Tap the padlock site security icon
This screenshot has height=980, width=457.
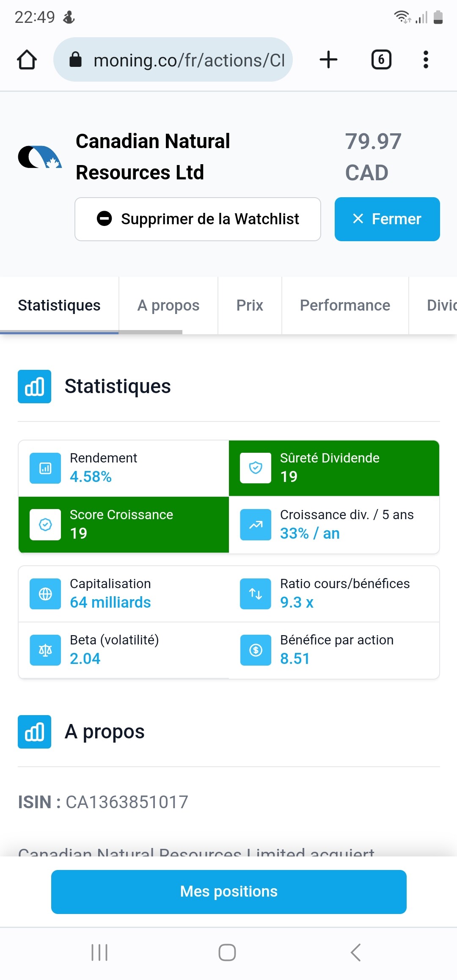click(75, 60)
